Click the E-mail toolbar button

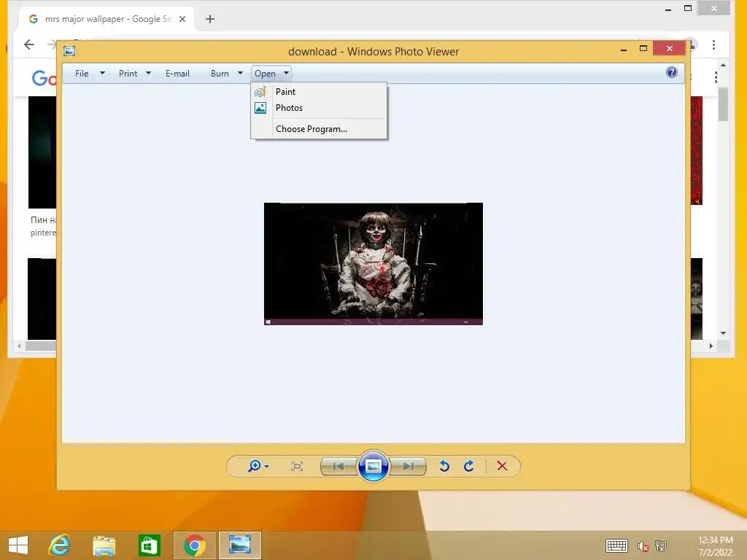pyautogui.click(x=177, y=74)
